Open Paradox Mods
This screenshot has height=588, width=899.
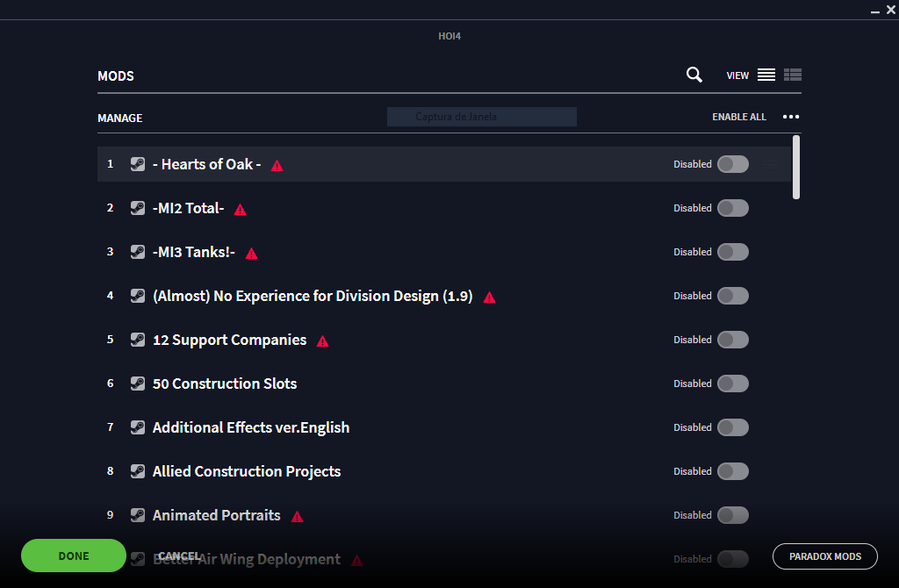click(x=825, y=556)
